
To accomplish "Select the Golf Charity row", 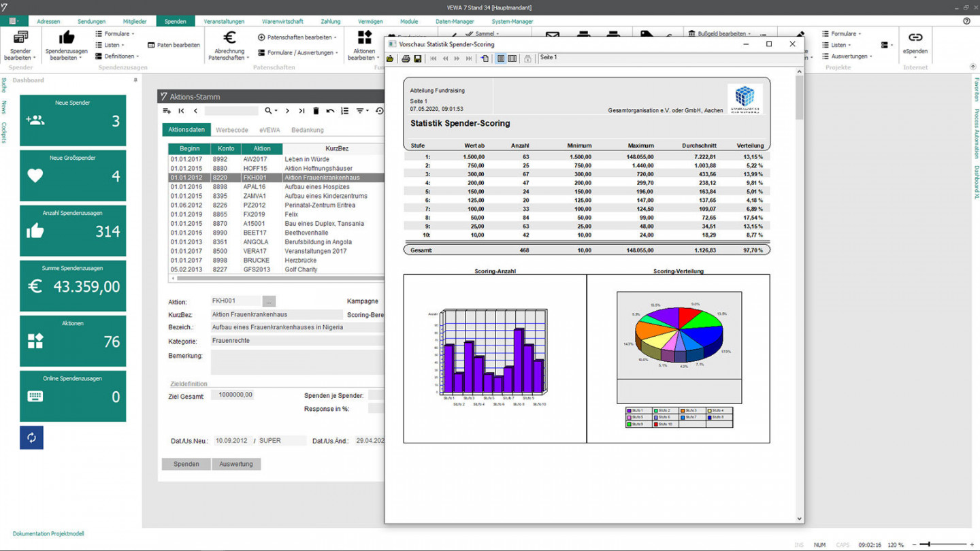I will (x=276, y=269).
